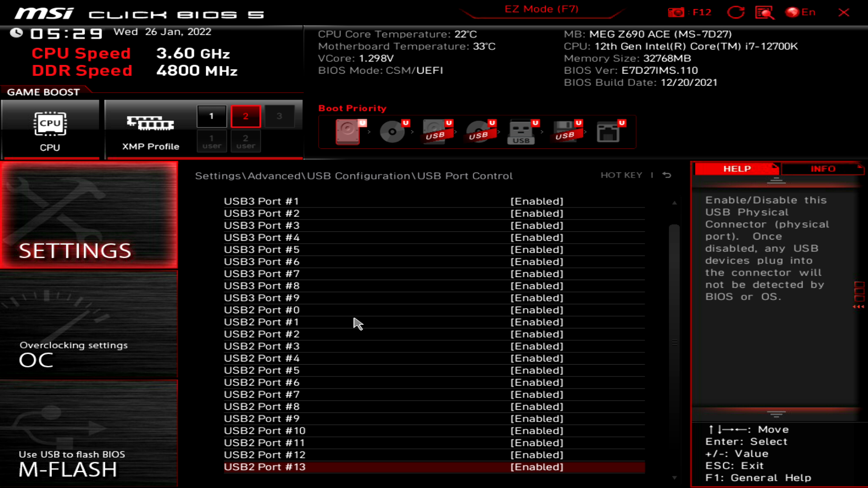The image size is (868, 488).
Task: Take a screenshot using the camera icon
Action: [x=677, y=12]
